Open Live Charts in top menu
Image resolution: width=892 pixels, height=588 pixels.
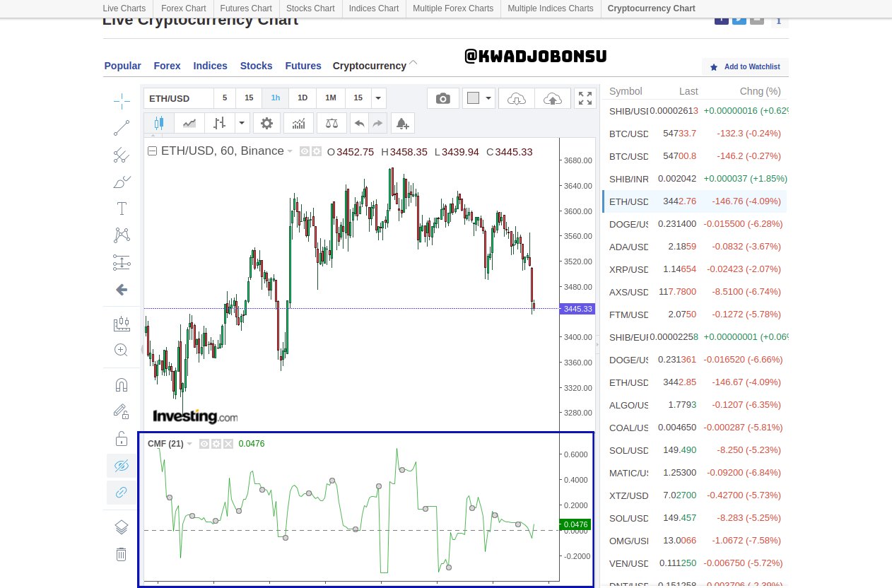[124, 8]
